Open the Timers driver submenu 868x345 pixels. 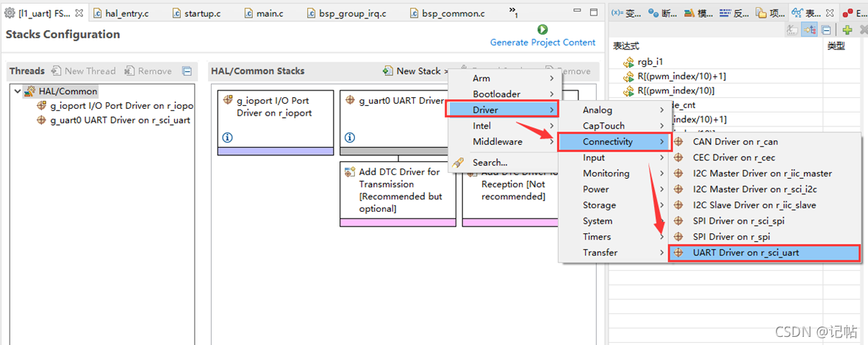(614, 236)
